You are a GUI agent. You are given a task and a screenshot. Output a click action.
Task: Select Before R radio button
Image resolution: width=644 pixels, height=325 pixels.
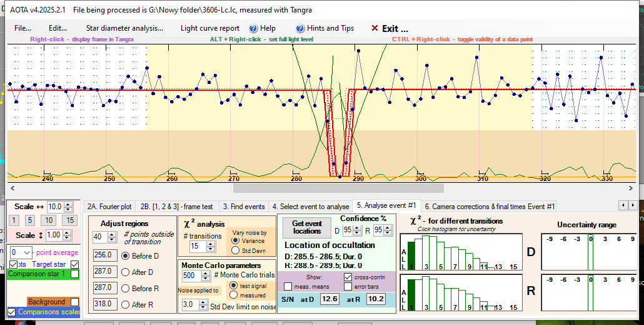[126, 289]
